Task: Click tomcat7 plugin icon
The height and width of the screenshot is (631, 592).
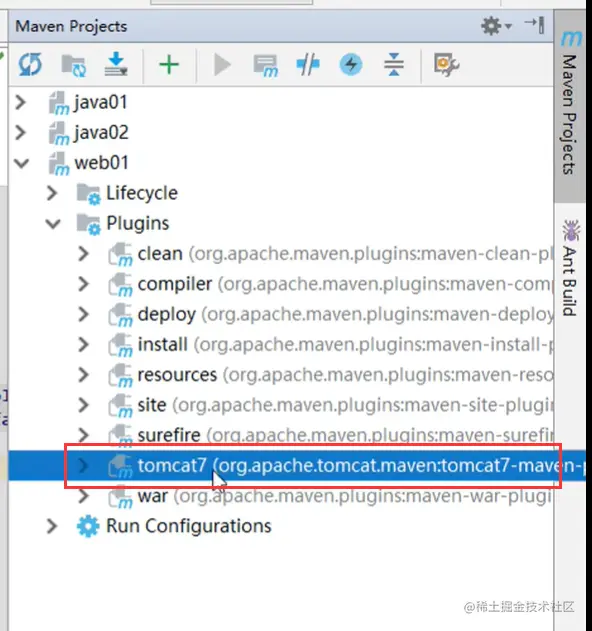Action: coord(120,466)
